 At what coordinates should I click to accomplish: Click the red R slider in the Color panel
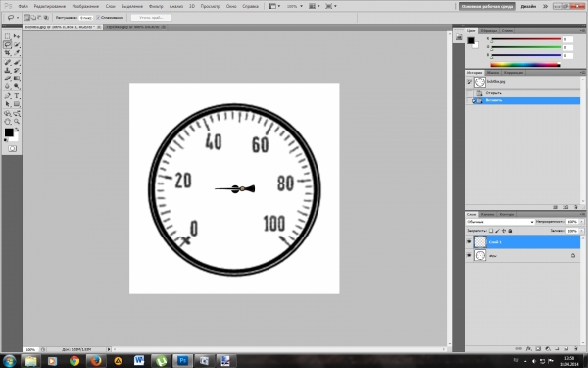coord(525,39)
